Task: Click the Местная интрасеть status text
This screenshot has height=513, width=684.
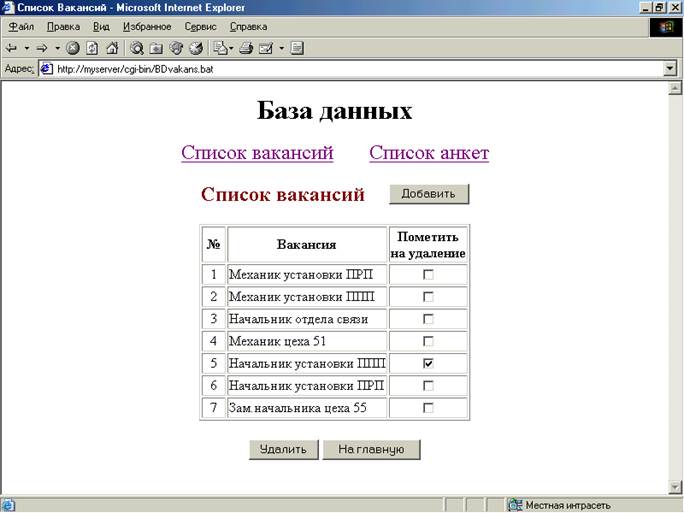Action: [x=568, y=506]
